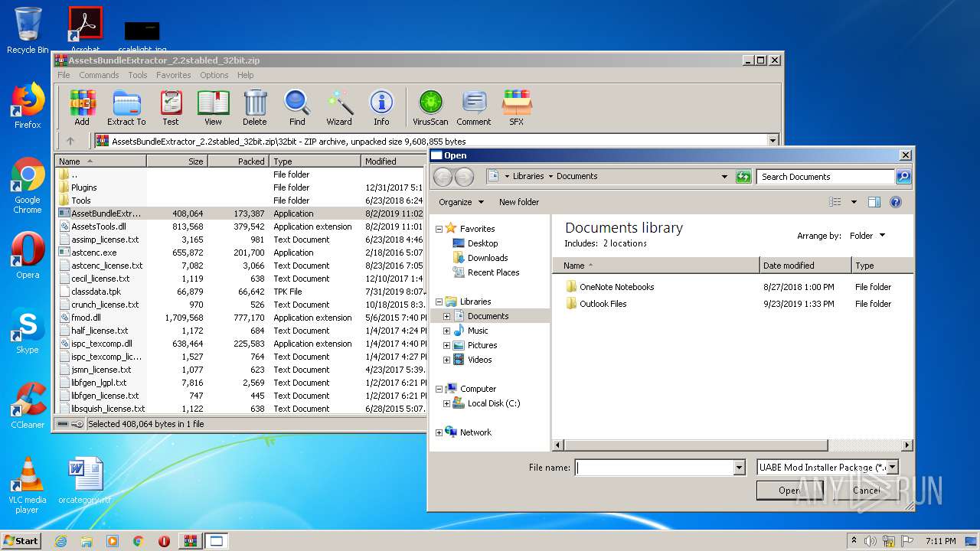
Task: Expand the Documents library node
Action: click(x=446, y=316)
